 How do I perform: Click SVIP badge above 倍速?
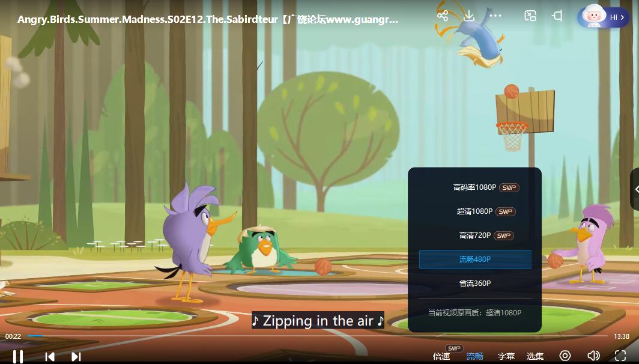tap(454, 348)
